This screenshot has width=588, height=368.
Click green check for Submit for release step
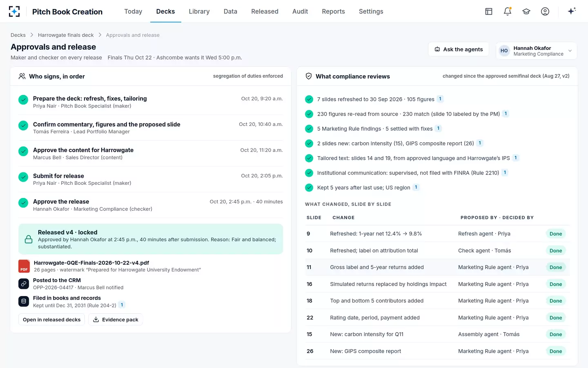tap(23, 177)
